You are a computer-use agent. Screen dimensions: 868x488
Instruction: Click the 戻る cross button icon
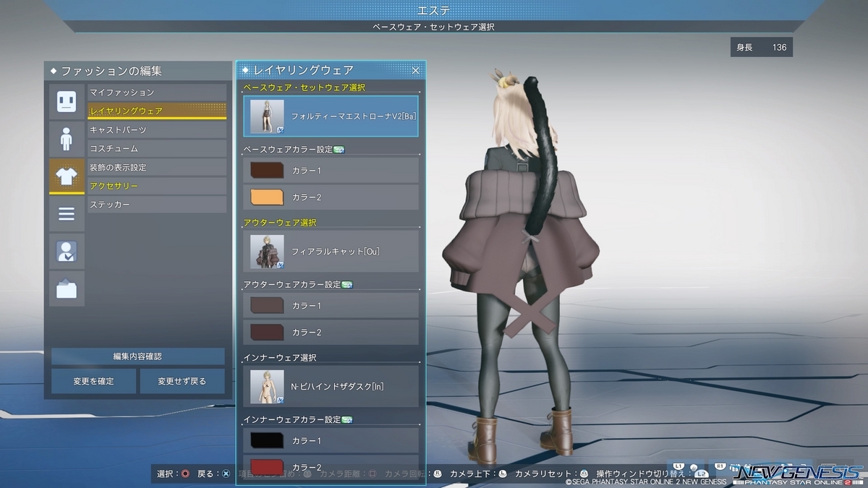tap(226, 474)
